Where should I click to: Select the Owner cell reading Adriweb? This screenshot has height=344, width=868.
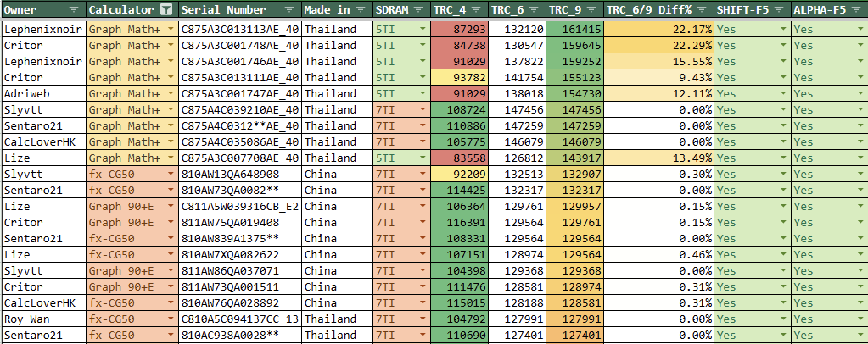point(42,93)
